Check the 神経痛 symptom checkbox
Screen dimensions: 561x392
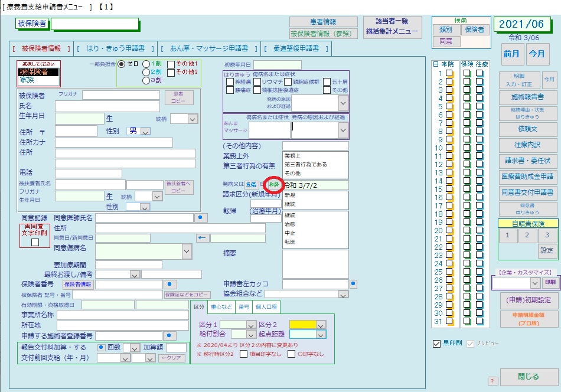(x=230, y=81)
